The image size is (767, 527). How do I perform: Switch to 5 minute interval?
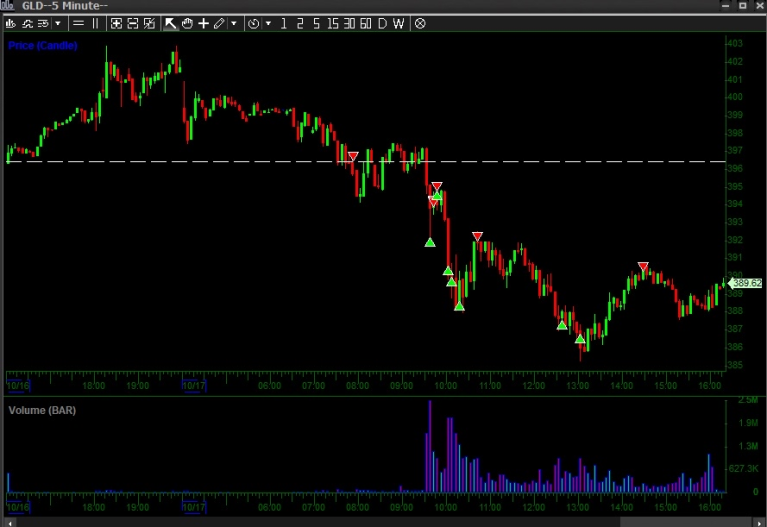click(316, 23)
